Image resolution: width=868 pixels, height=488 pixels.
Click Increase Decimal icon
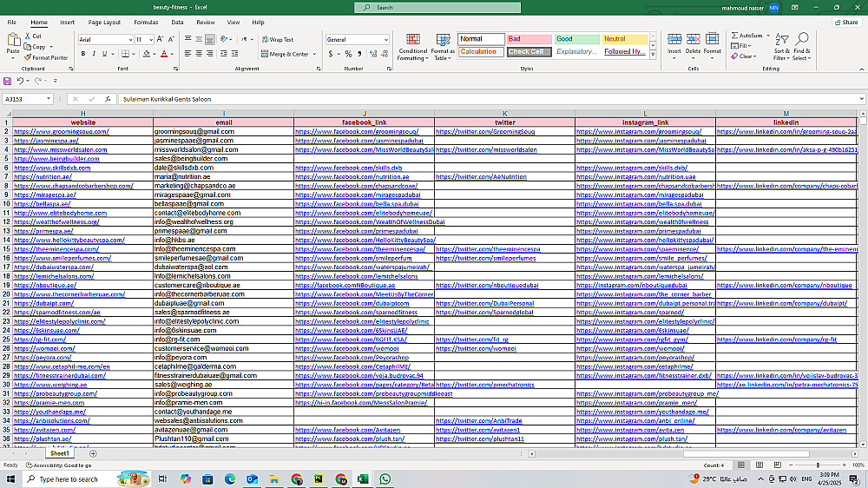[x=373, y=54]
